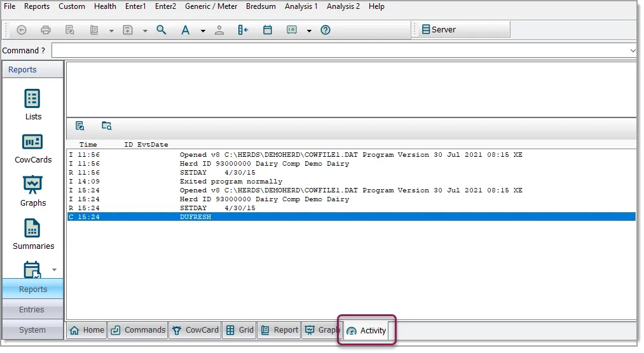Select the Reports sidebar section button
The image size is (644, 353).
33,289
